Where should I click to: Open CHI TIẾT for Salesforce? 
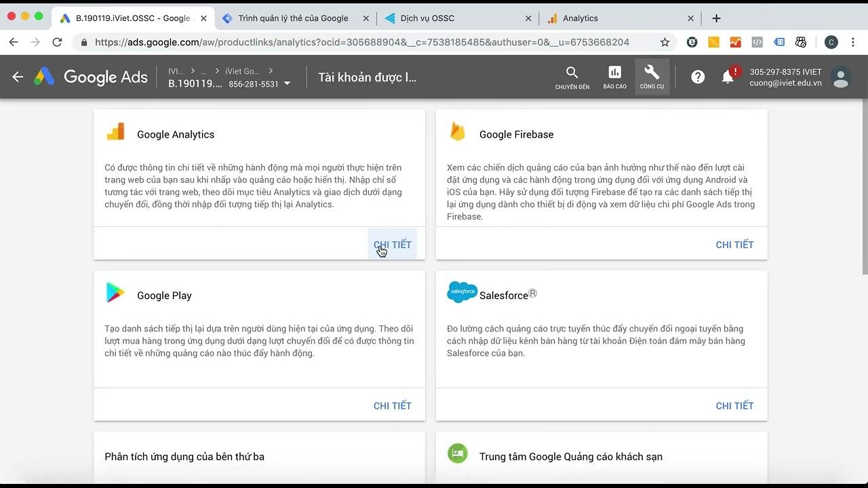734,405
